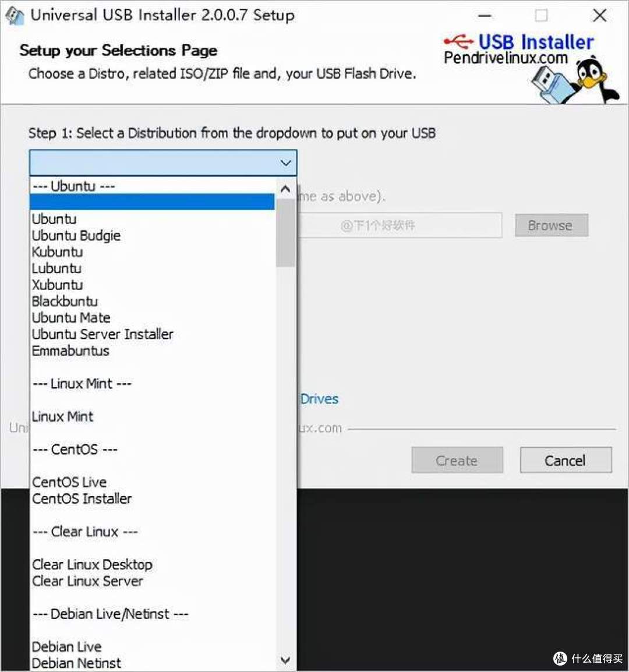629x672 pixels.
Task: Click the highlighted blank list row
Action: 152,202
